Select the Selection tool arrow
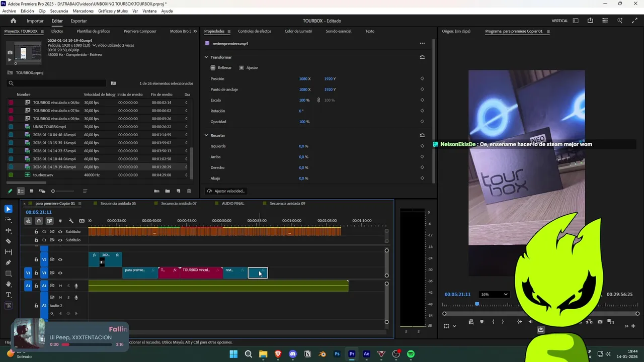644x362 pixels. tap(9, 209)
